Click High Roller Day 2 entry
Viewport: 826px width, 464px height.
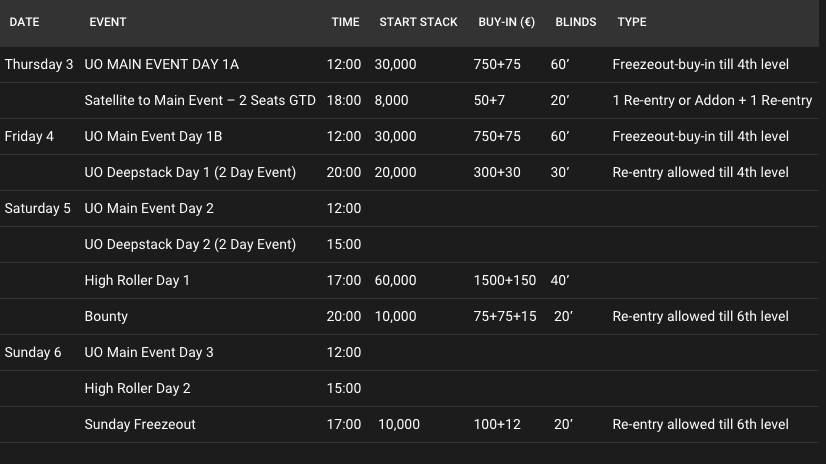click(137, 388)
